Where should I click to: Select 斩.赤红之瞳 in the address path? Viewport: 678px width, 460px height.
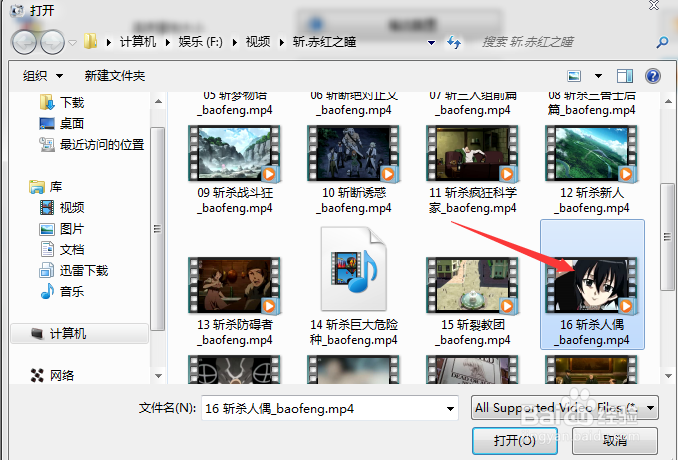(x=324, y=42)
